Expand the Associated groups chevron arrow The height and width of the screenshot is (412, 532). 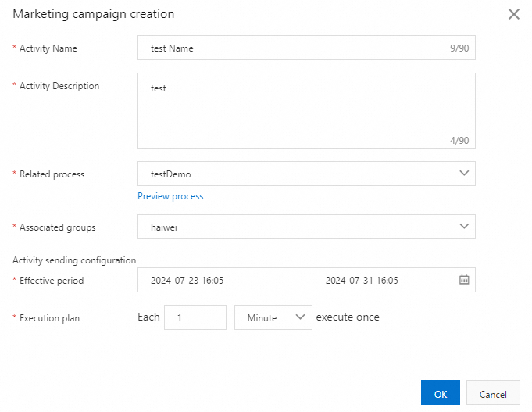tap(463, 226)
